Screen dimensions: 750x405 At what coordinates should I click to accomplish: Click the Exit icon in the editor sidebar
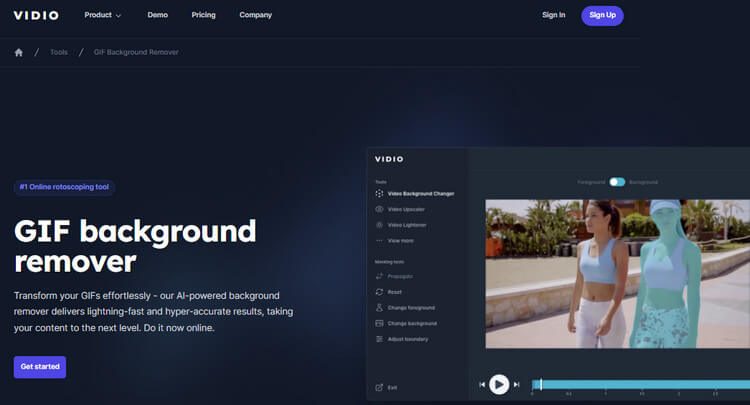point(379,387)
